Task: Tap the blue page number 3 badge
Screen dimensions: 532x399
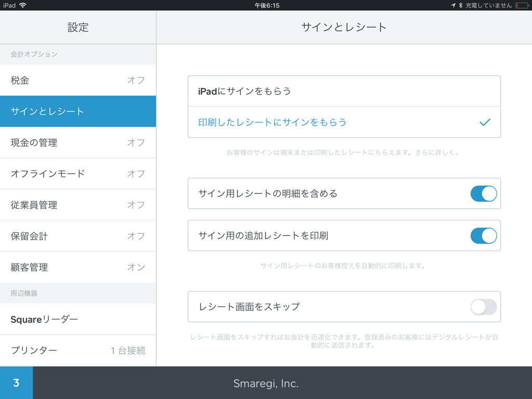Action: [x=16, y=382]
